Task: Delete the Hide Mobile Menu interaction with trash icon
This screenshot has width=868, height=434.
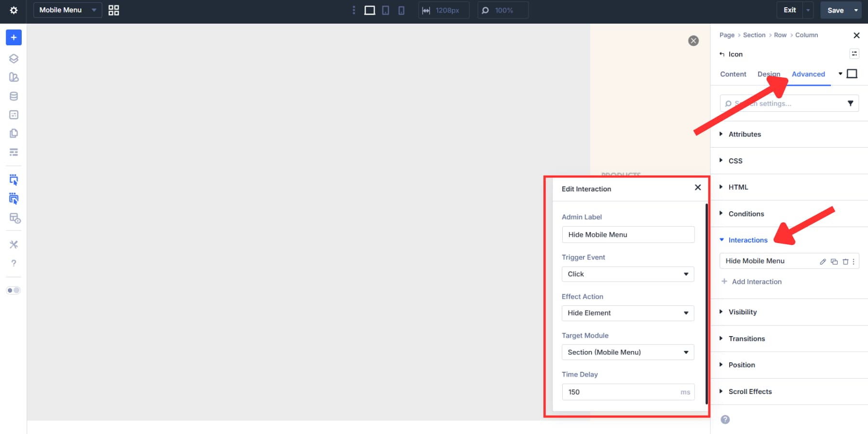Action: [x=845, y=261]
